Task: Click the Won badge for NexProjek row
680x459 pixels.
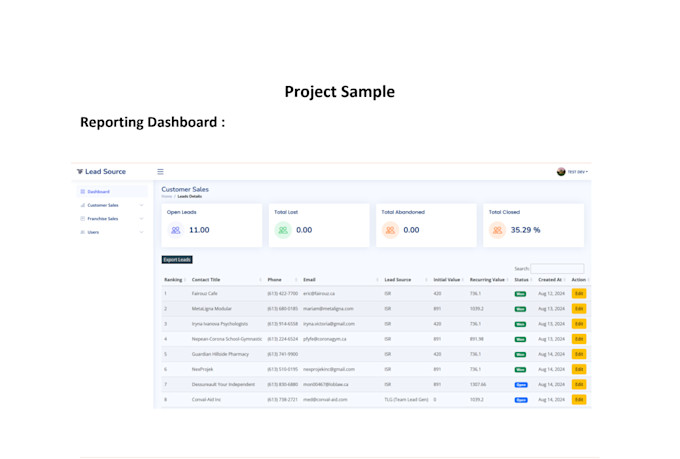Action: [520, 370]
